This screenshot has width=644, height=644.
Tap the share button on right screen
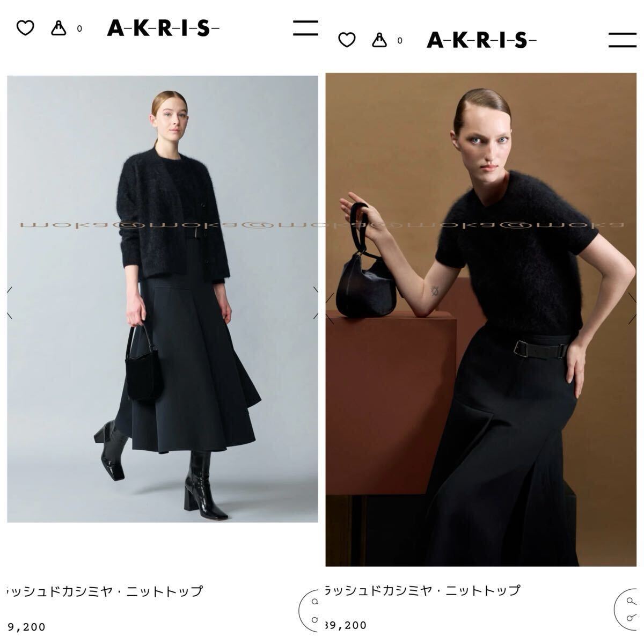pos(626,611)
